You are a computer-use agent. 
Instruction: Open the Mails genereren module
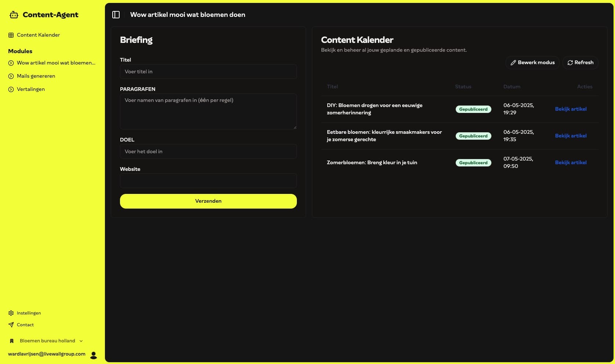36,76
